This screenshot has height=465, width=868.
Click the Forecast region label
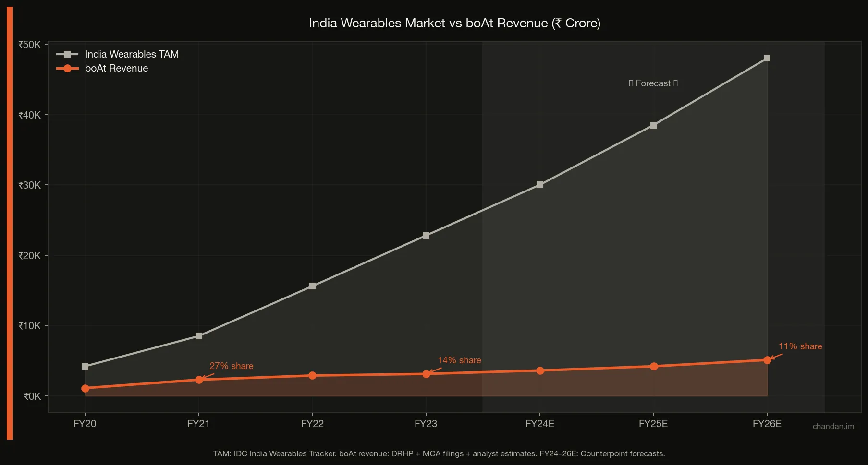tap(653, 83)
